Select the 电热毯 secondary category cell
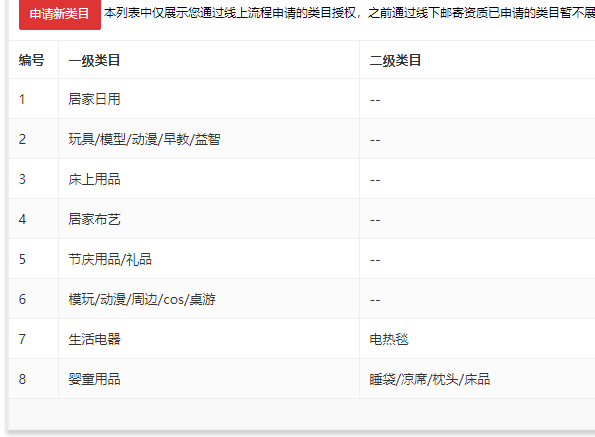The height and width of the screenshot is (437, 595). pyautogui.click(x=477, y=339)
